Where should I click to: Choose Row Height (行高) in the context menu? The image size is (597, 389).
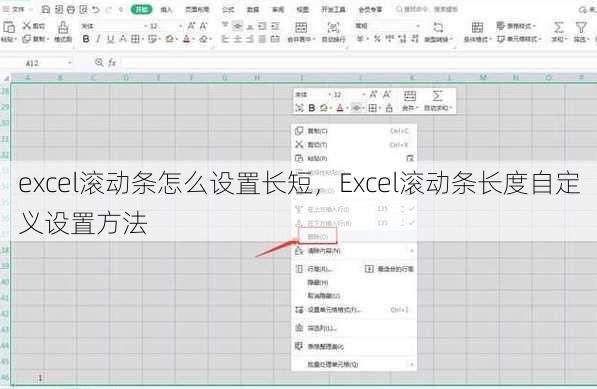(x=320, y=269)
